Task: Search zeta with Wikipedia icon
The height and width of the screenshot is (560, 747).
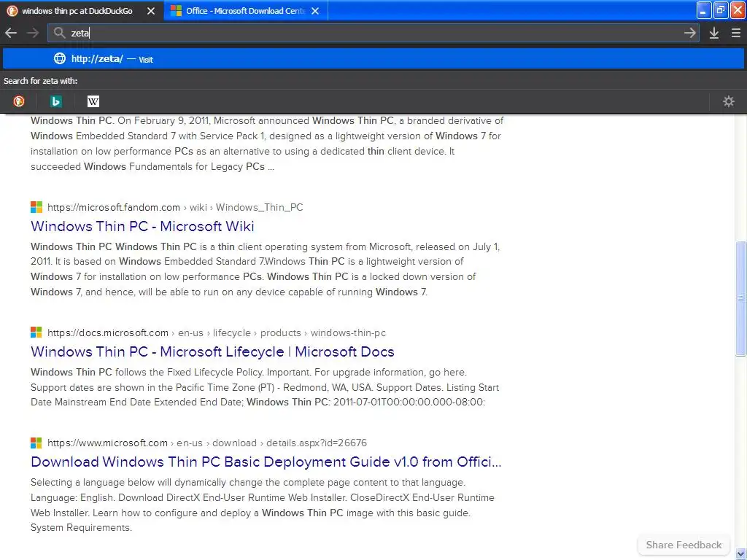Action: click(93, 101)
